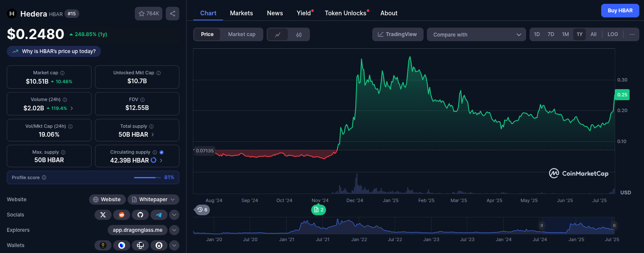Viewport: 644px width, 253px height.
Task: Toggle LOG scale on the chart
Action: click(x=613, y=34)
